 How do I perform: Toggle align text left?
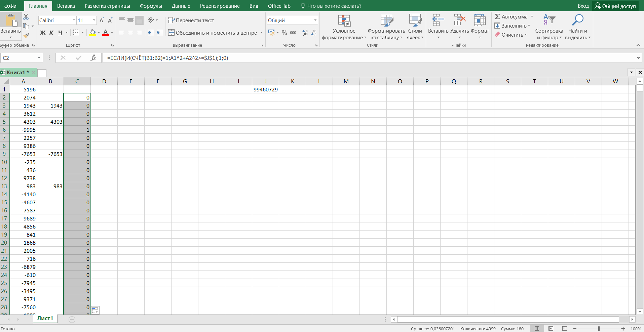[122, 33]
